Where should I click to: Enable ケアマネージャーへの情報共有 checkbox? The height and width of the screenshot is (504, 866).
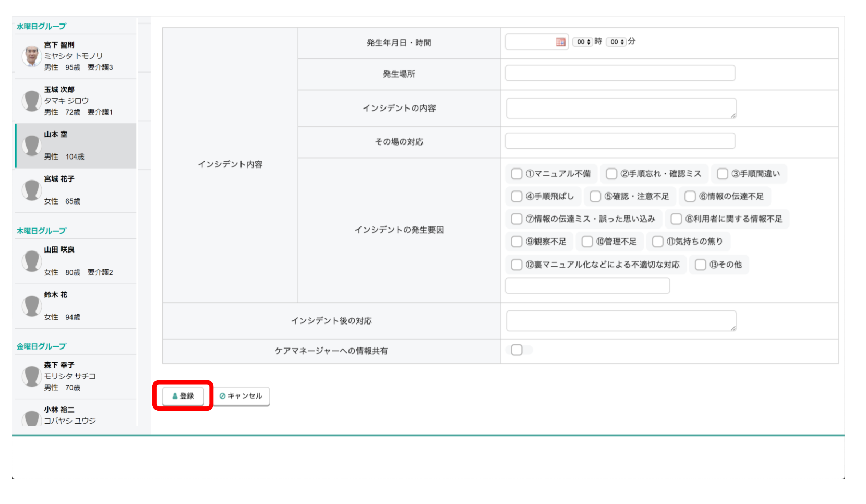point(516,350)
